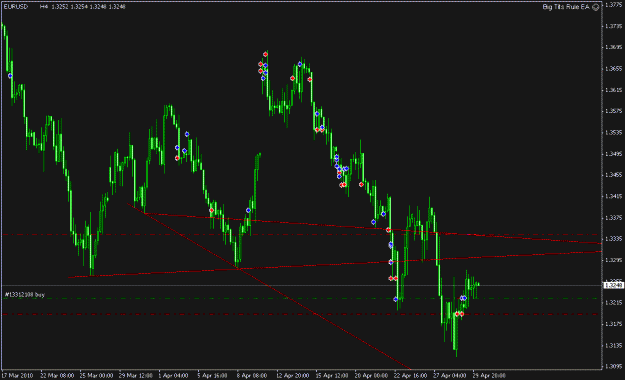Click the H4 timeframe label

pyautogui.click(x=44, y=6)
